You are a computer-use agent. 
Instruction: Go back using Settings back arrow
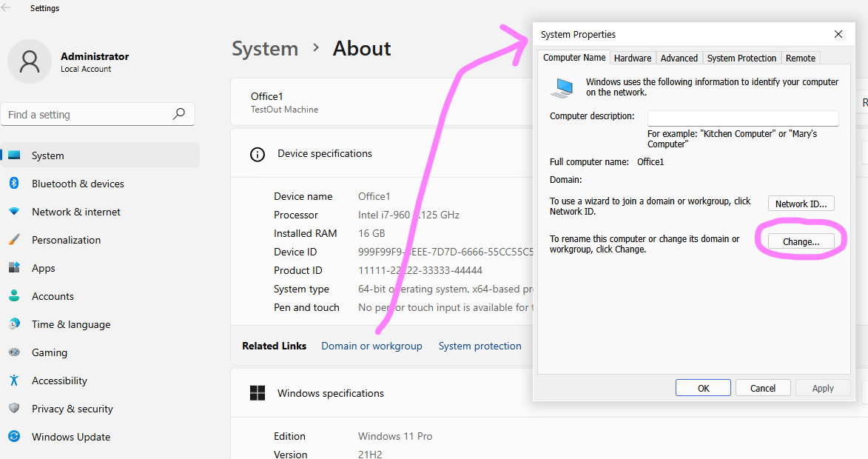pyautogui.click(x=6, y=7)
